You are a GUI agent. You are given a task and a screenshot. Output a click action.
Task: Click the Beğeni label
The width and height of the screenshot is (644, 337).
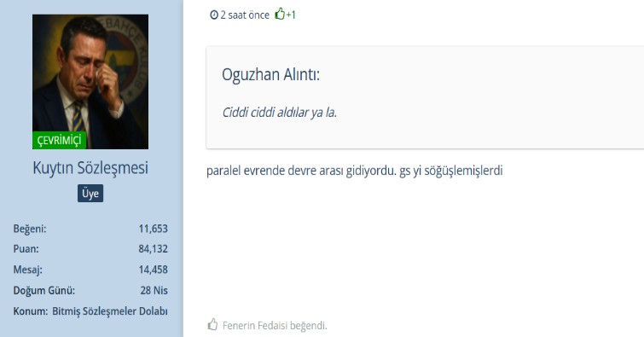[30, 229]
